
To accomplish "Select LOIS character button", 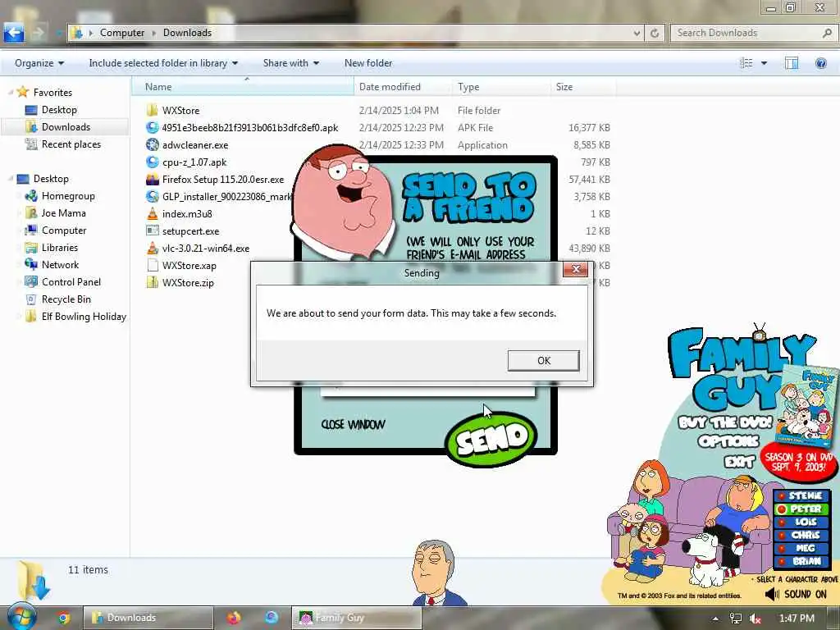I will pos(801,522).
